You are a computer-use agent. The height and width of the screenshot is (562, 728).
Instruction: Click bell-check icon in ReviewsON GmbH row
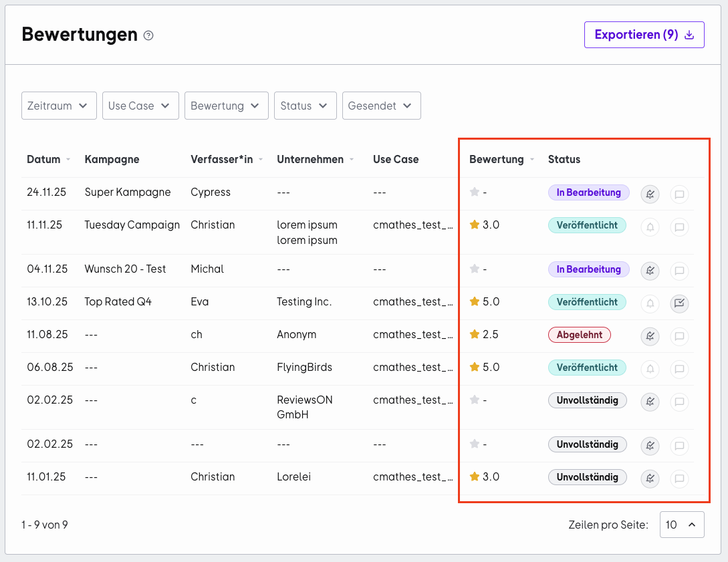click(650, 402)
